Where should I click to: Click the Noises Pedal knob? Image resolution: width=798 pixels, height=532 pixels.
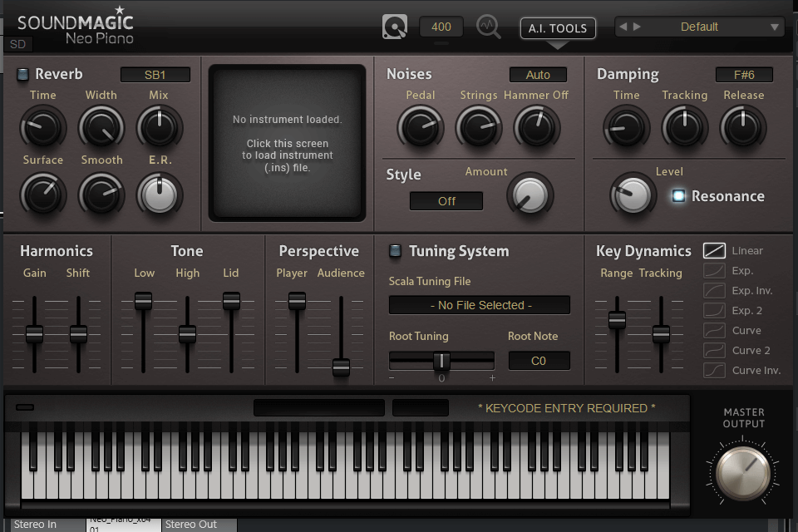(x=421, y=128)
